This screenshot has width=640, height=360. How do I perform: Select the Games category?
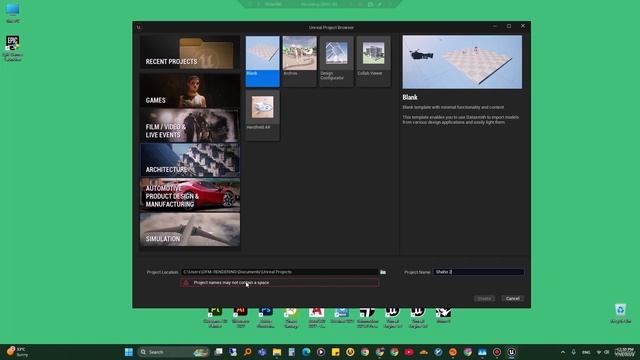(190, 90)
